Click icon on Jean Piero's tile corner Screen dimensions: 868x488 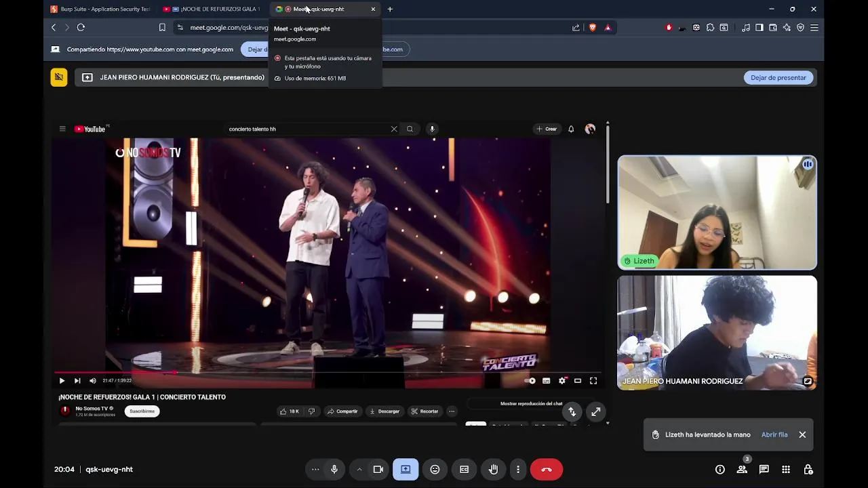(808, 381)
